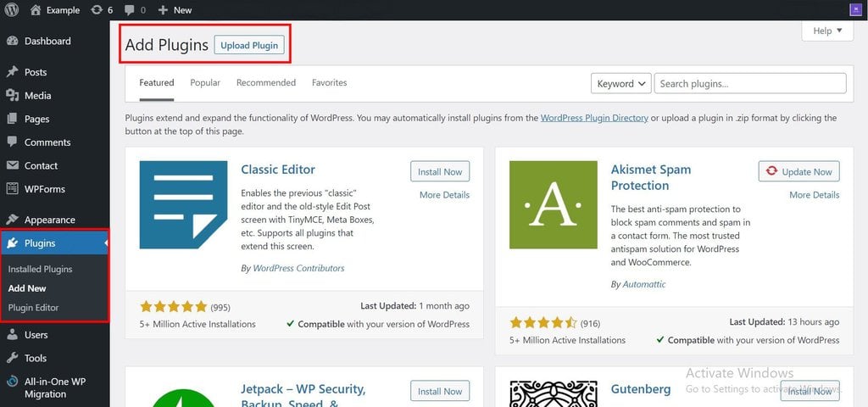Open the Tools menu in sidebar
The image size is (868, 407).
(x=35, y=358)
